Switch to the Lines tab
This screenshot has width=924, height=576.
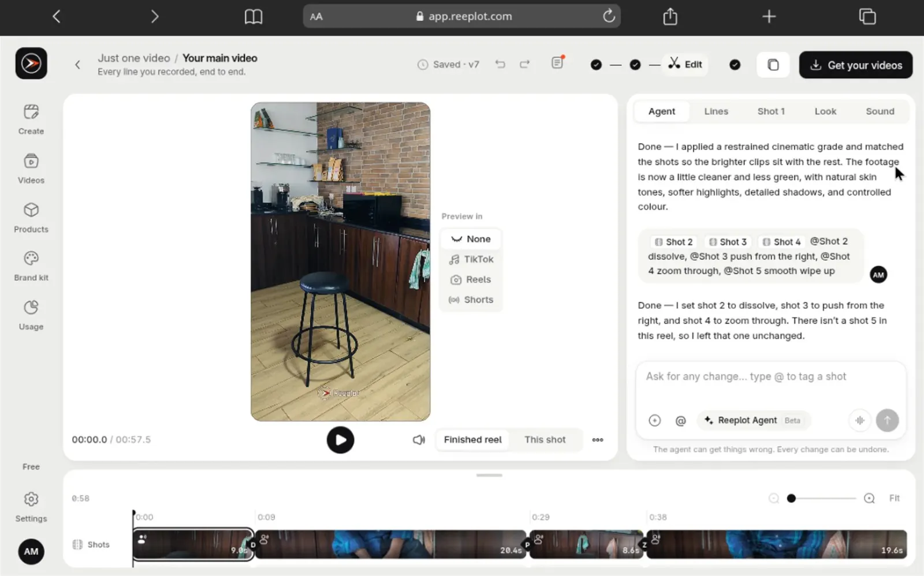[x=716, y=111]
